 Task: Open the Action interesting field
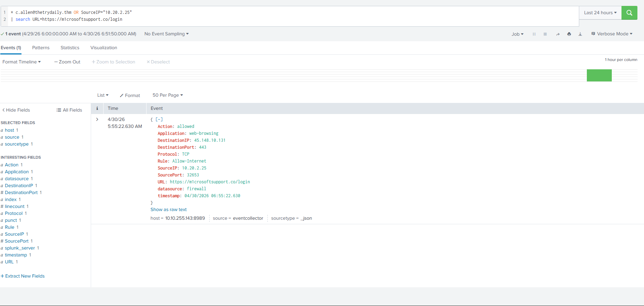pos(11,165)
